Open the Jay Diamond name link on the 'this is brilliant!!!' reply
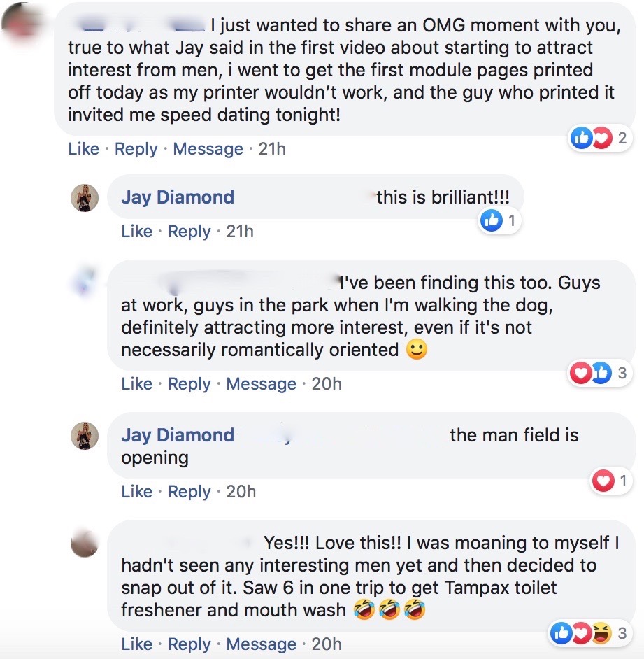The image size is (644, 659). click(x=178, y=197)
